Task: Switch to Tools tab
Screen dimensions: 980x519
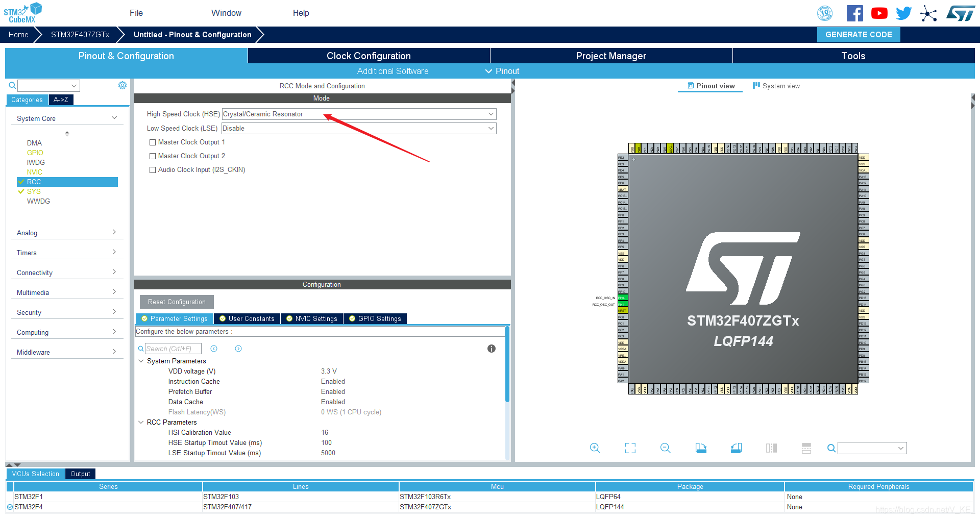Action: [853, 56]
